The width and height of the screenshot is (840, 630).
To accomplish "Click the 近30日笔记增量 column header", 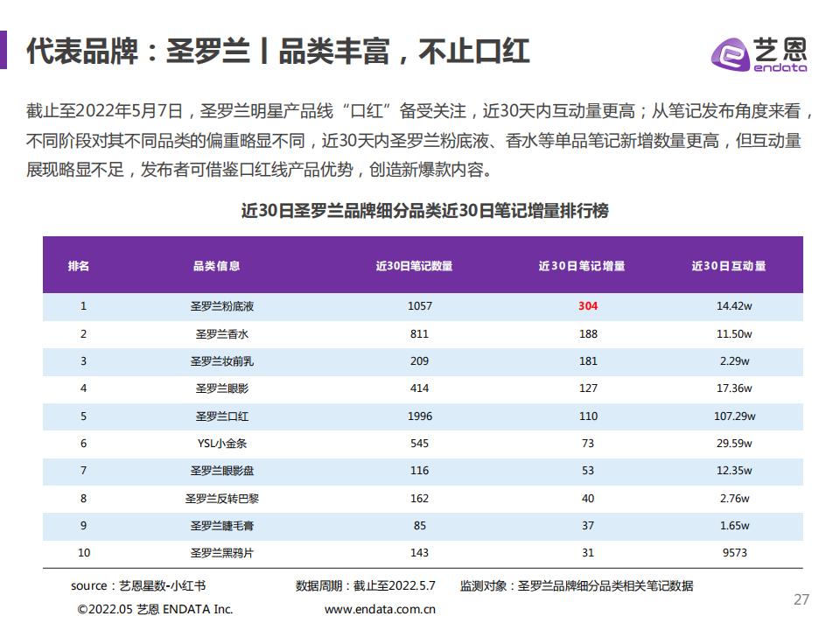I will pyautogui.click(x=582, y=266).
